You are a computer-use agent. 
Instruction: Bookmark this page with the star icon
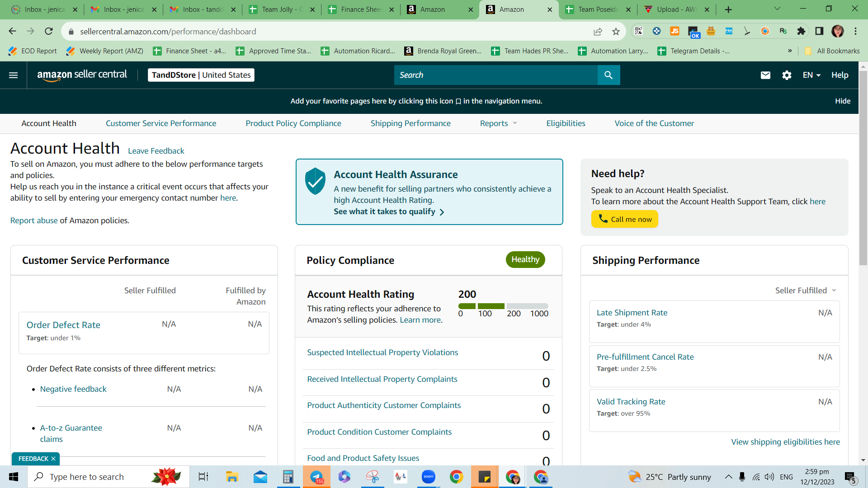pos(616,31)
